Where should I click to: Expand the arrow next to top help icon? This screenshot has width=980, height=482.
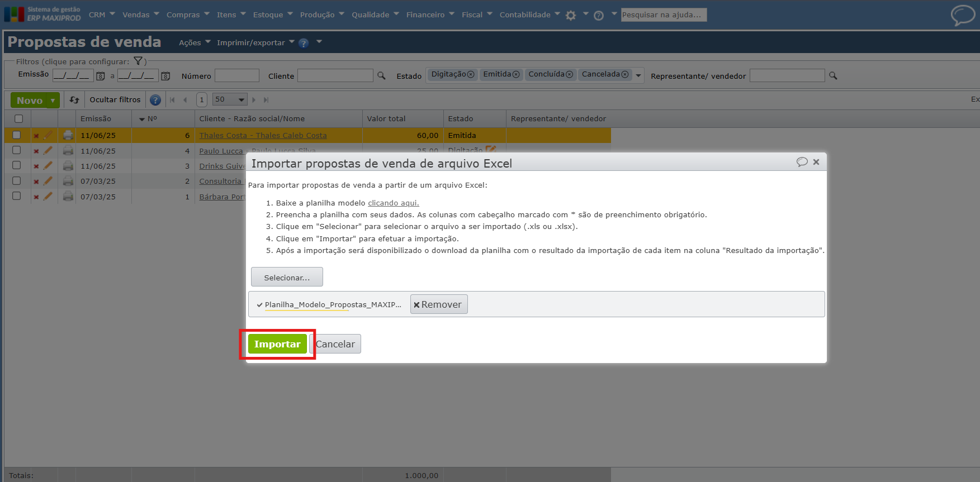614,14
